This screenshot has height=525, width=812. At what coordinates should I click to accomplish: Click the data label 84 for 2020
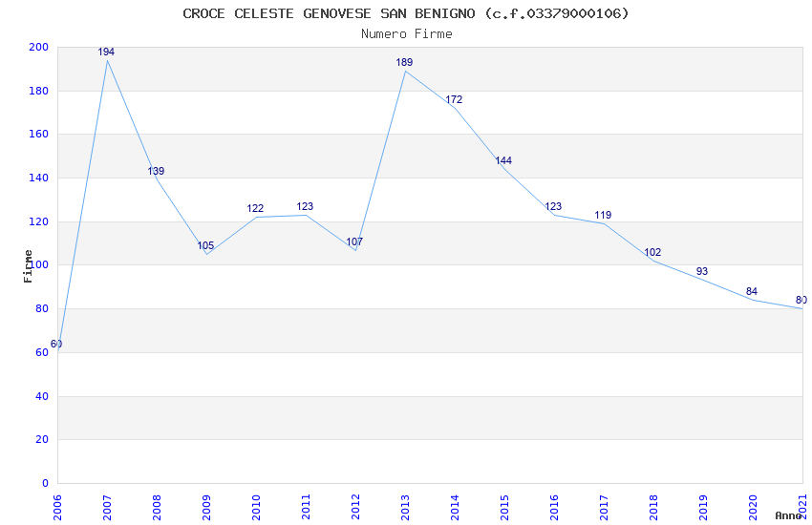coord(752,291)
